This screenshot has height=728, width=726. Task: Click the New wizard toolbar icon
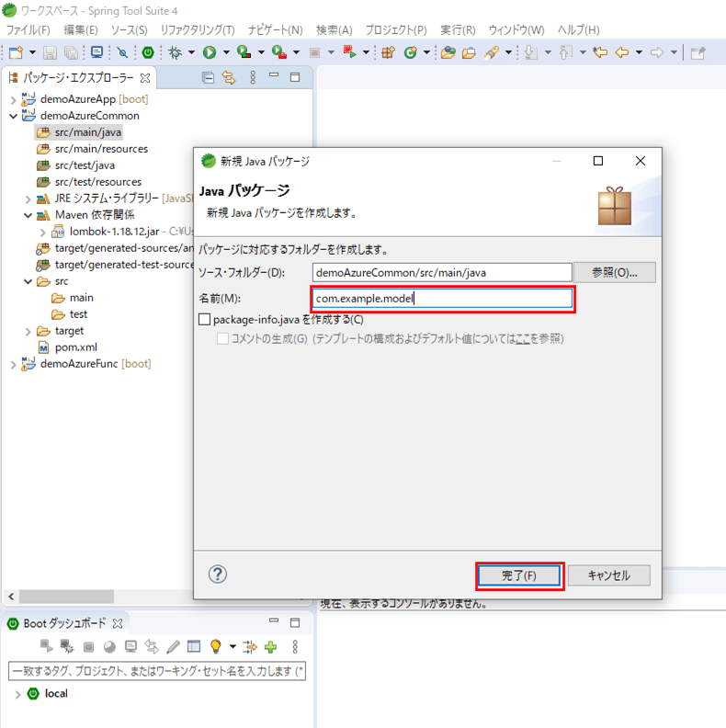coord(16,52)
